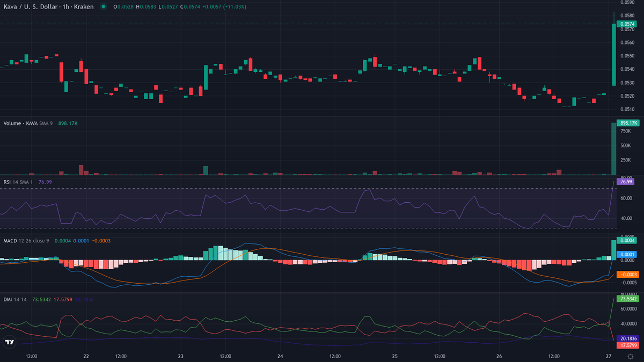Click the 60.00 RSI axis label
The image size is (644, 362).
click(626, 198)
